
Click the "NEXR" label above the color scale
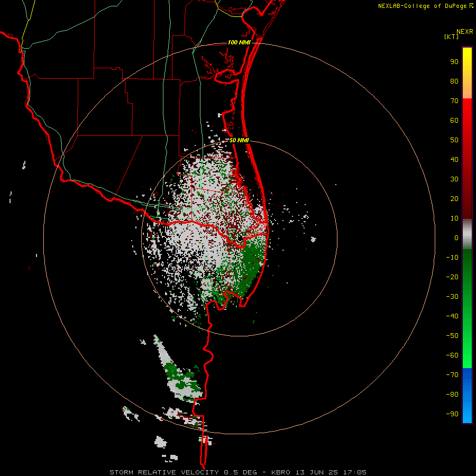point(464,32)
